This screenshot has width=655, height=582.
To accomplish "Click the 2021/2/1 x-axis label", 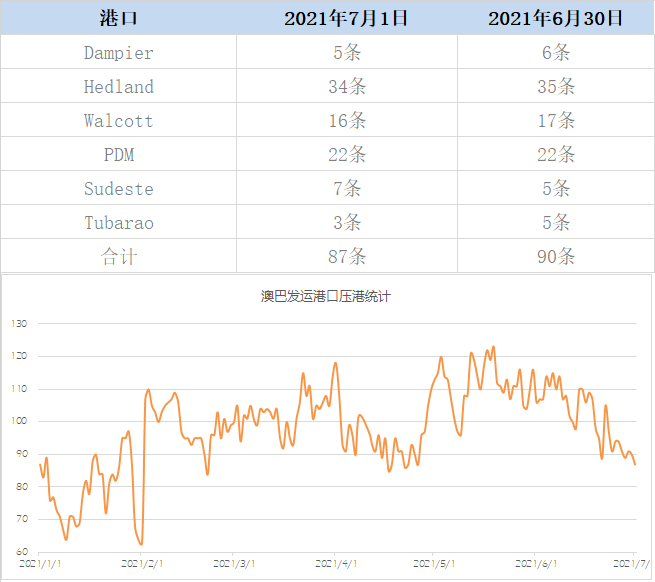I will [140, 564].
